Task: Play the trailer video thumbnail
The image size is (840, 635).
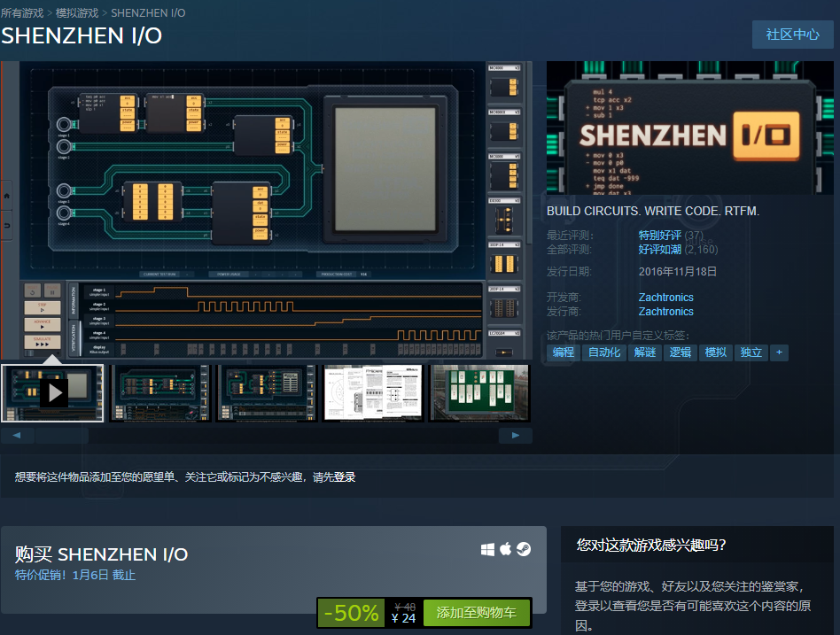Action: coord(52,393)
